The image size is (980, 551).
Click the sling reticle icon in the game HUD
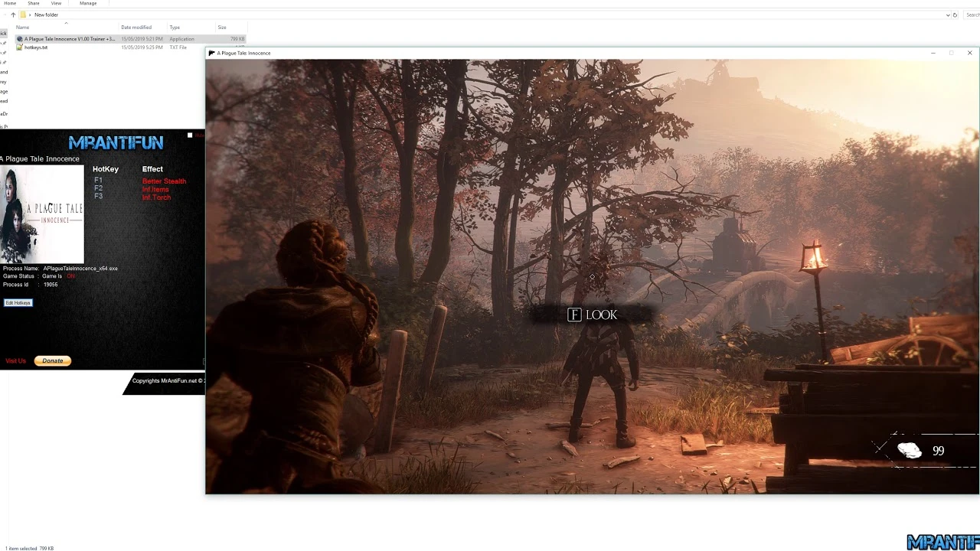[x=880, y=448]
